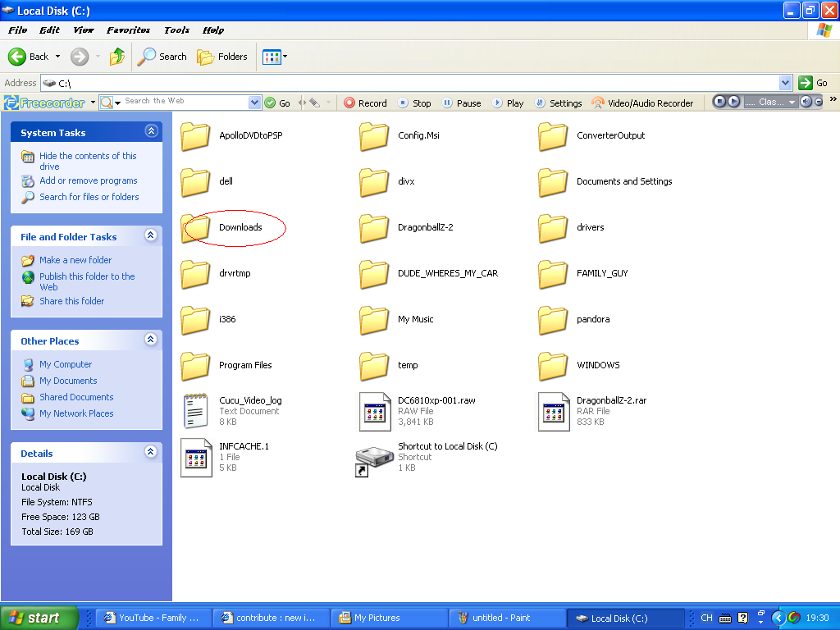Viewport: 840px width, 630px height.
Task: Open Freecorder Settings
Action: pos(558,103)
